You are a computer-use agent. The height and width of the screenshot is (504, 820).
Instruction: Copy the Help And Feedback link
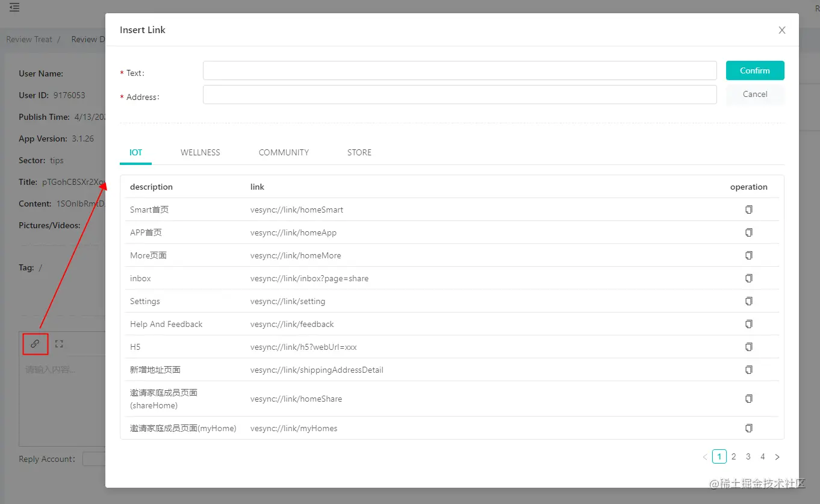tap(748, 323)
